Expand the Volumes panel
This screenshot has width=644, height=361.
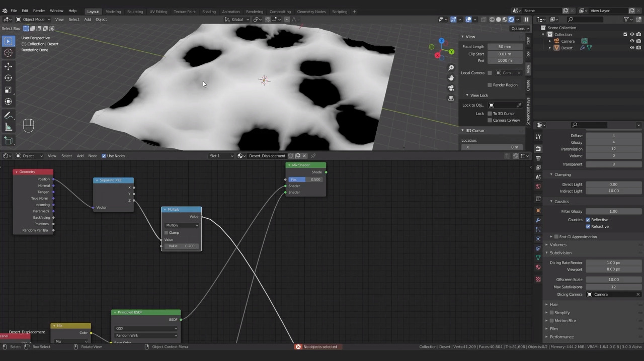[557, 245]
